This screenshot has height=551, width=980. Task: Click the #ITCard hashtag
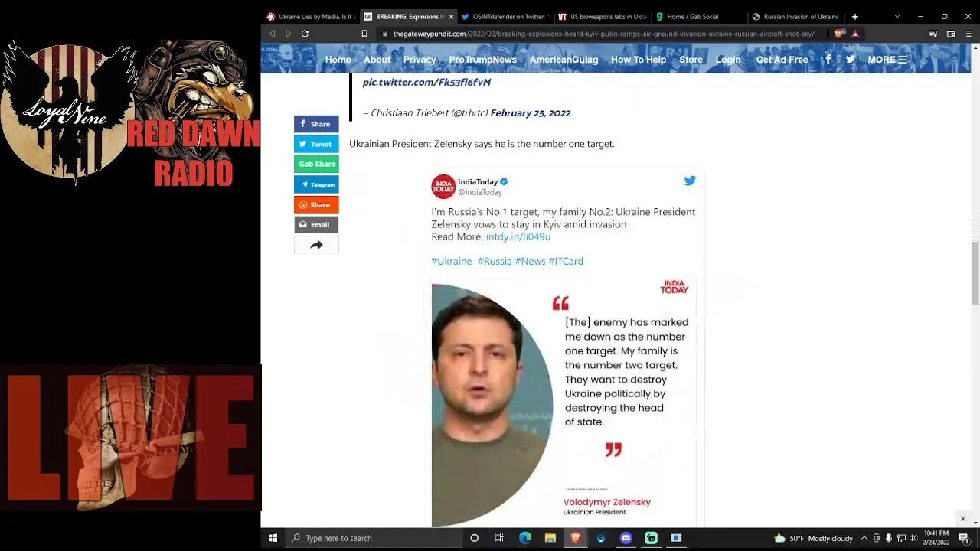[566, 261]
